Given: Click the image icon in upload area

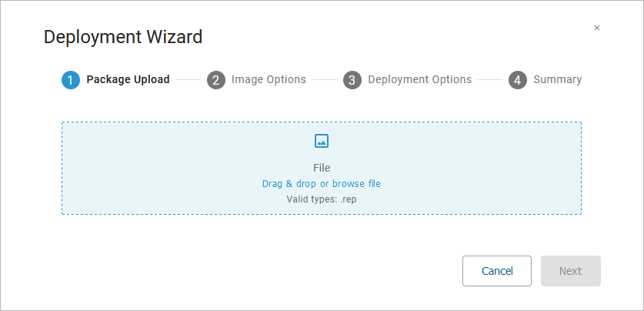Looking at the screenshot, I should [x=322, y=141].
